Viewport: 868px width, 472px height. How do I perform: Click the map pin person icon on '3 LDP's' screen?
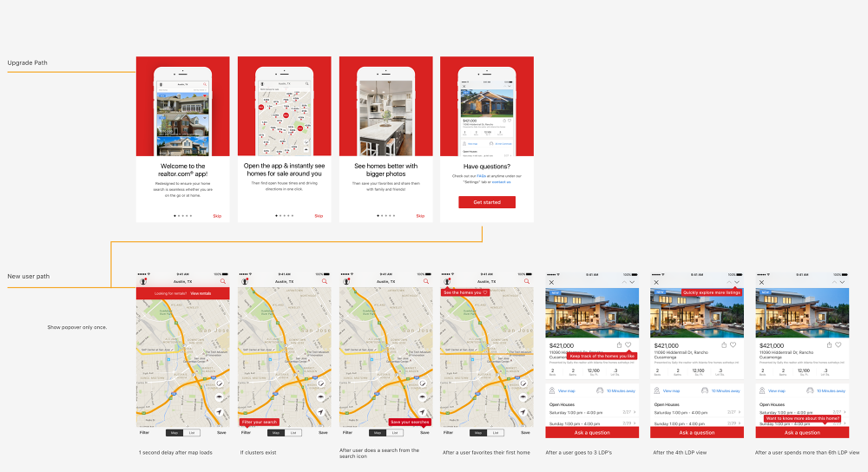(x=552, y=390)
